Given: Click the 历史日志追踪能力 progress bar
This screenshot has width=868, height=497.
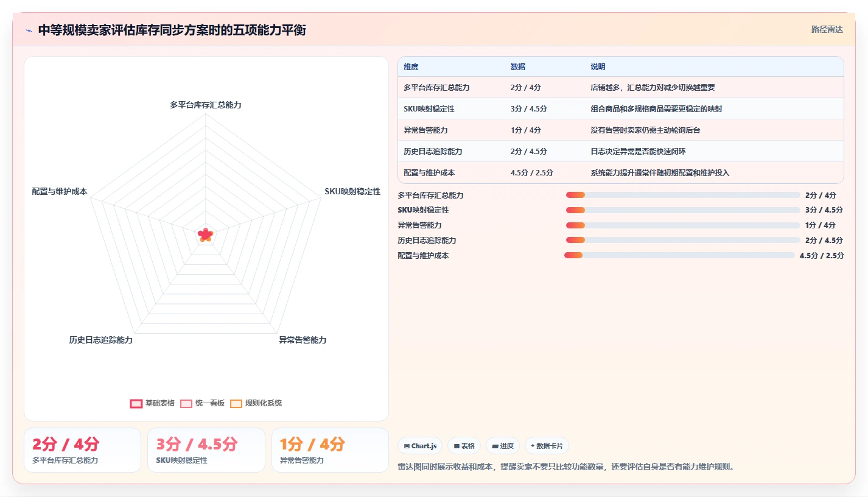Looking at the screenshot, I should tap(683, 241).
